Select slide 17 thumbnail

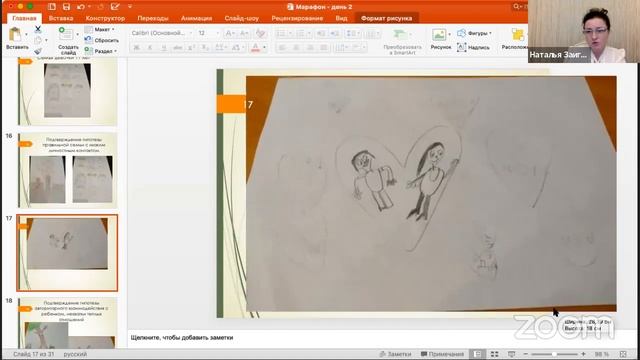tap(68, 253)
